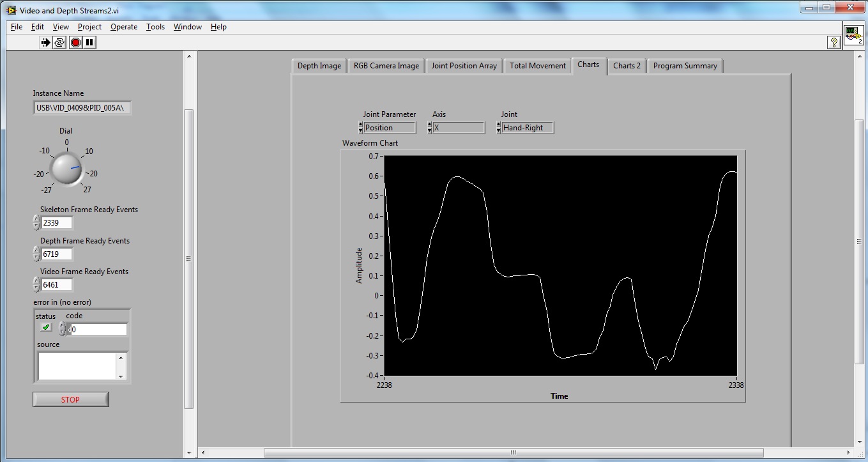Click the 0.7 top y-axis scale value
The width and height of the screenshot is (868, 462).
pyautogui.click(x=374, y=156)
